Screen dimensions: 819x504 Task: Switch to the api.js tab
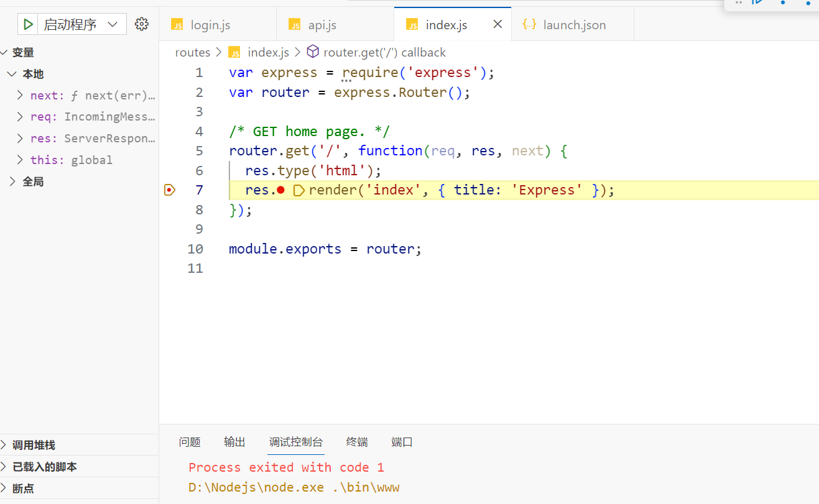[336, 25]
